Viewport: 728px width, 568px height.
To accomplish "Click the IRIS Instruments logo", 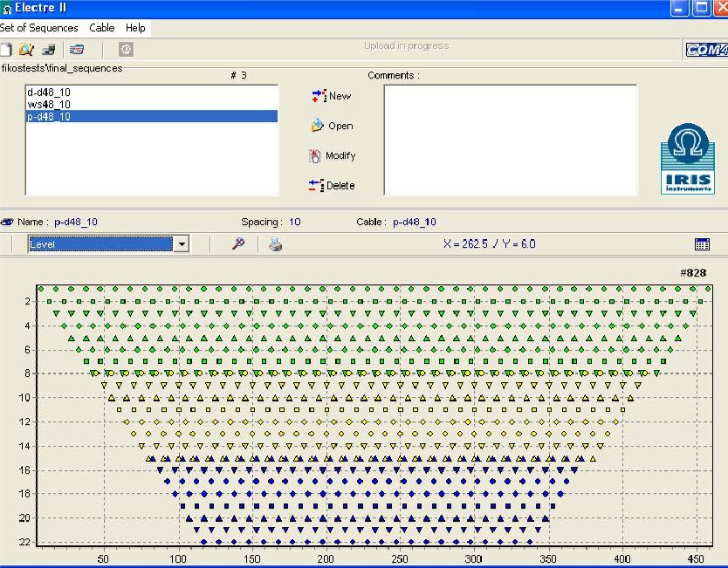I will 688,159.
